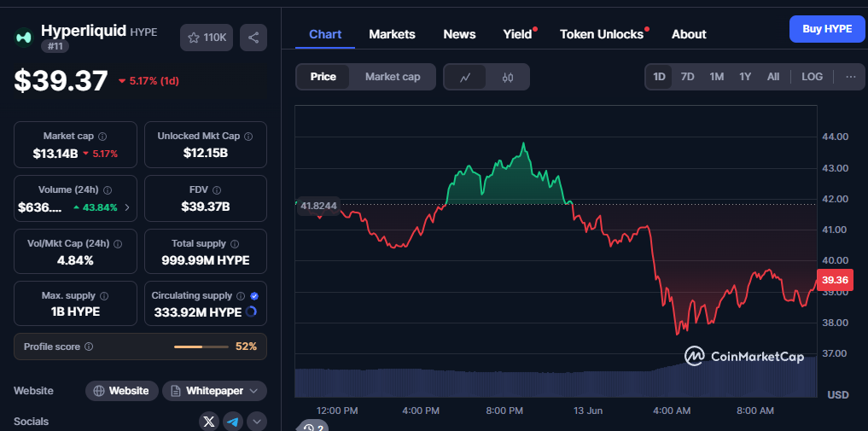The height and width of the screenshot is (431, 868).
Task: Open the Token Unlocks tab
Action: pos(602,34)
